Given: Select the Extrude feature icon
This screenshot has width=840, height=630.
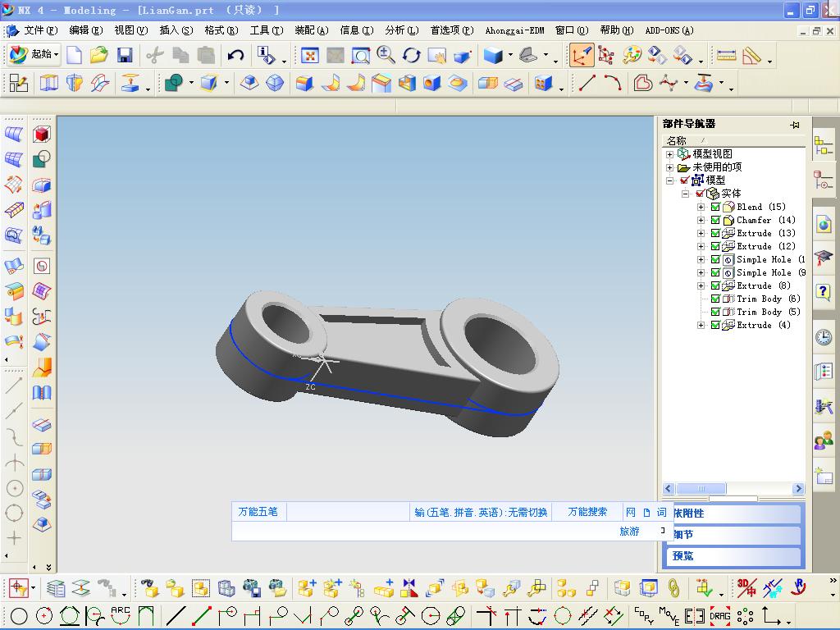Looking at the screenshot, I should (x=48, y=83).
